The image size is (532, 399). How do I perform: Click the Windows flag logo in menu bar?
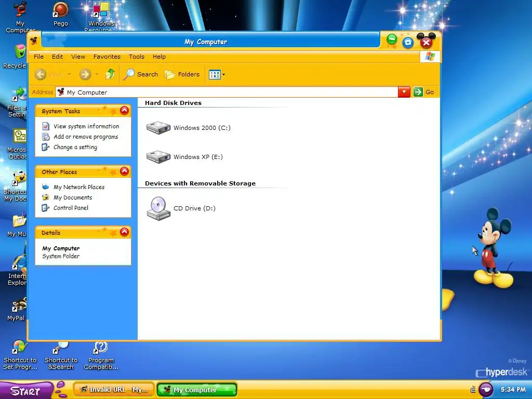pyautogui.click(x=430, y=56)
